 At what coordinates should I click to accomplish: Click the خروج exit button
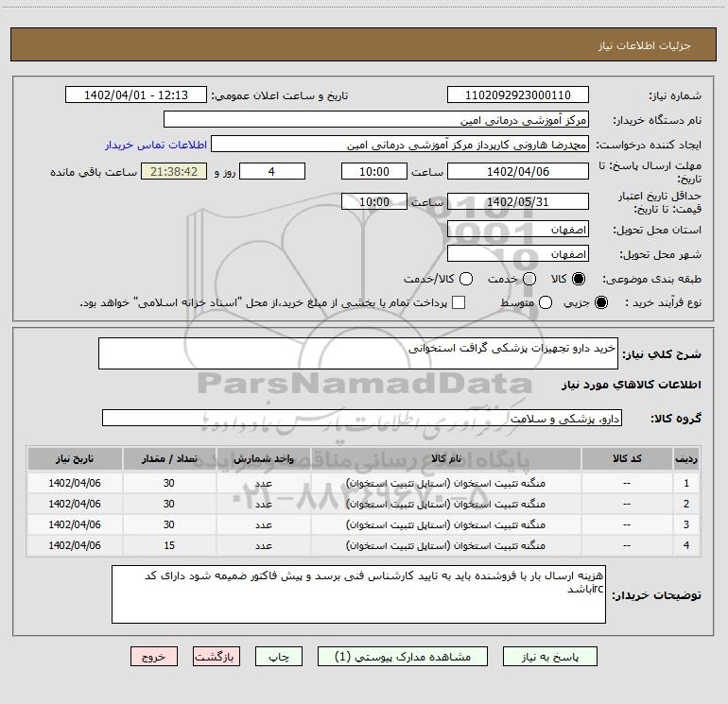(154, 657)
